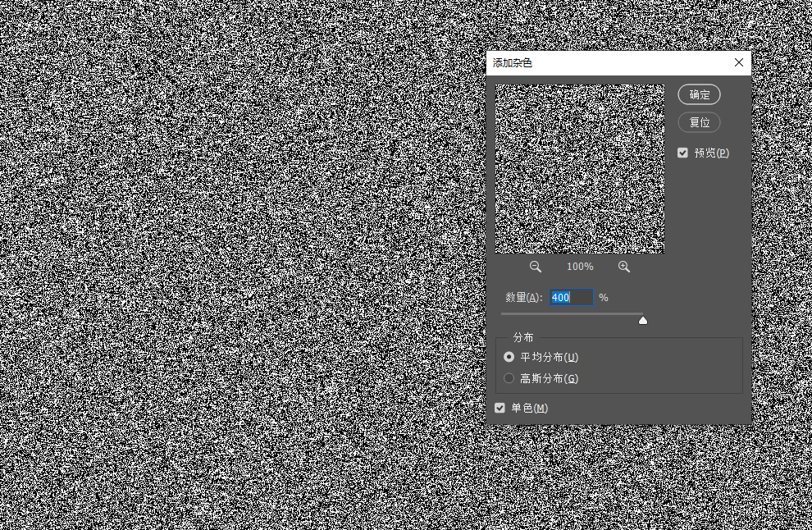Zoom in the preview with plus magnifier

pyautogui.click(x=624, y=267)
